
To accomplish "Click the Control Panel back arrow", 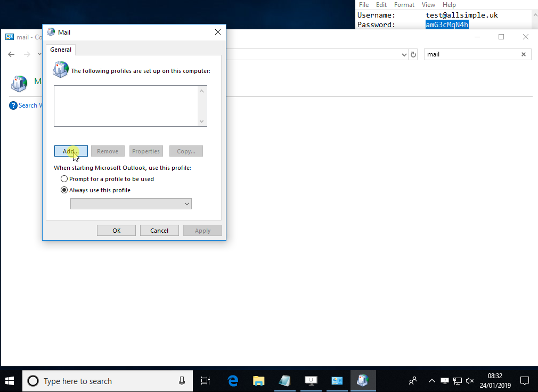I will [x=11, y=54].
